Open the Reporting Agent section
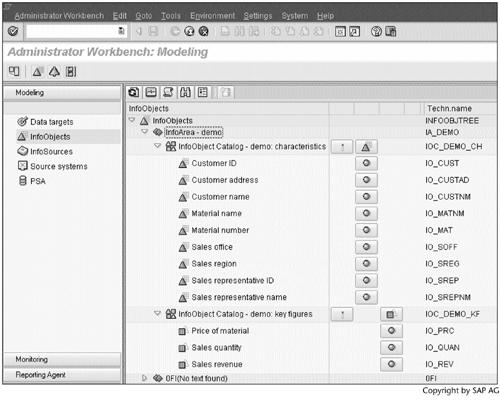This screenshot has width=500, height=403. [x=62, y=375]
